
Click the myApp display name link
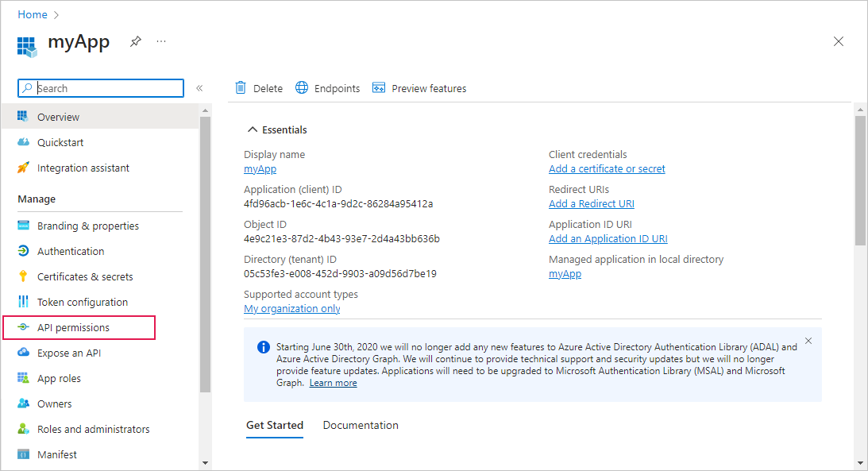click(x=260, y=169)
